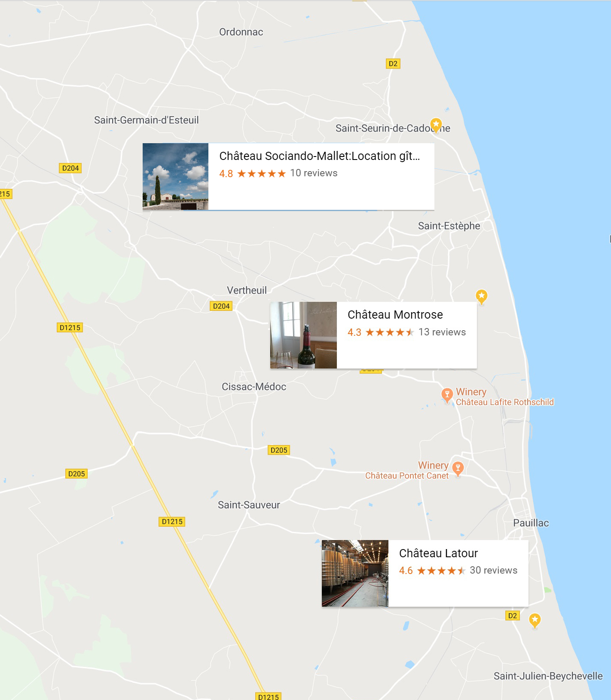This screenshot has width=611, height=700.
Task: Click the Château Latour card title
Action: click(x=438, y=553)
